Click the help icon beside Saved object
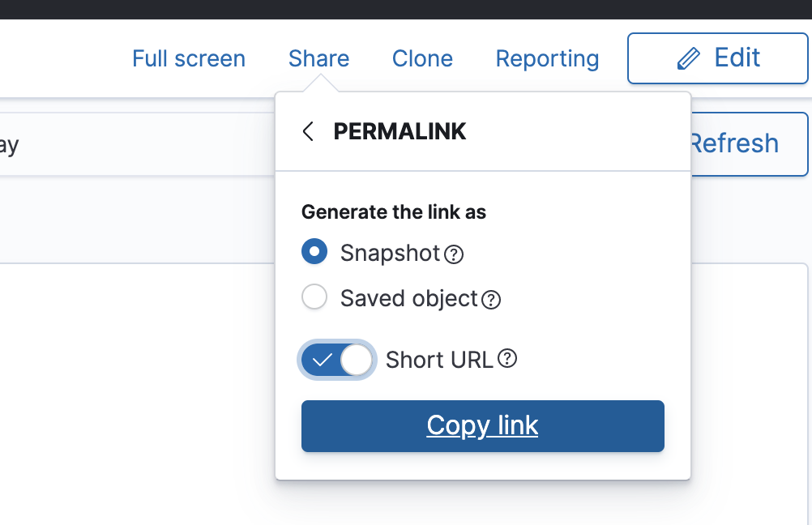 (491, 300)
